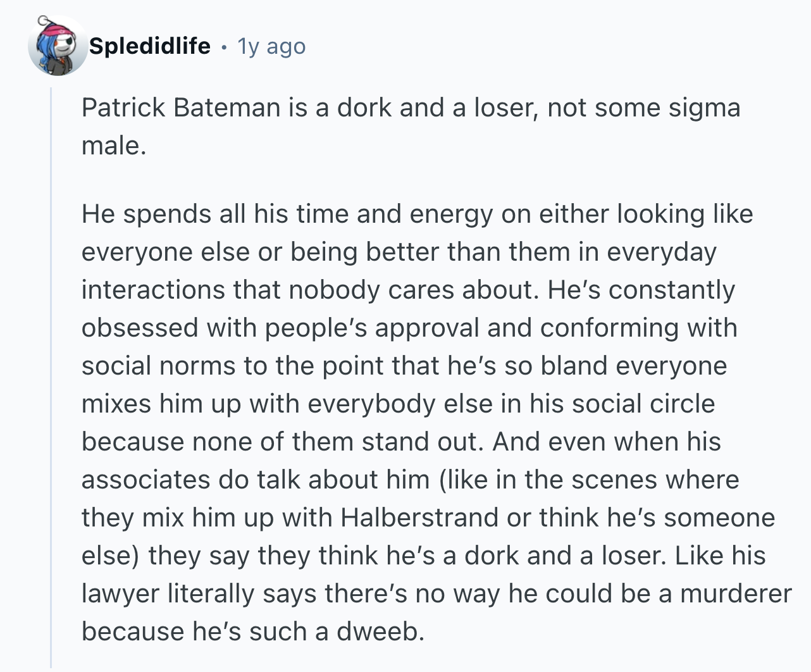This screenshot has height=672, width=811.
Task: Click the word "associates" in the comment
Action: pos(145,480)
